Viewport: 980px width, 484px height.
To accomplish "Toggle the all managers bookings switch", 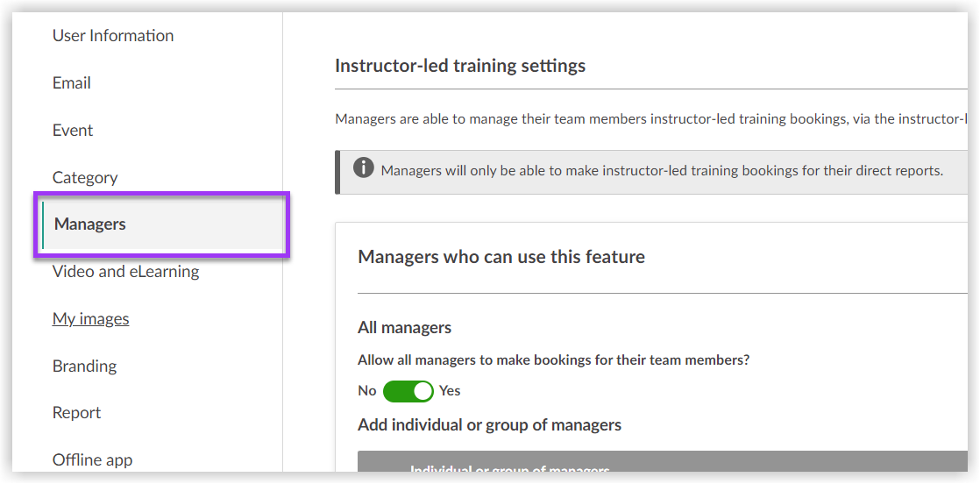I will (x=408, y=391).
